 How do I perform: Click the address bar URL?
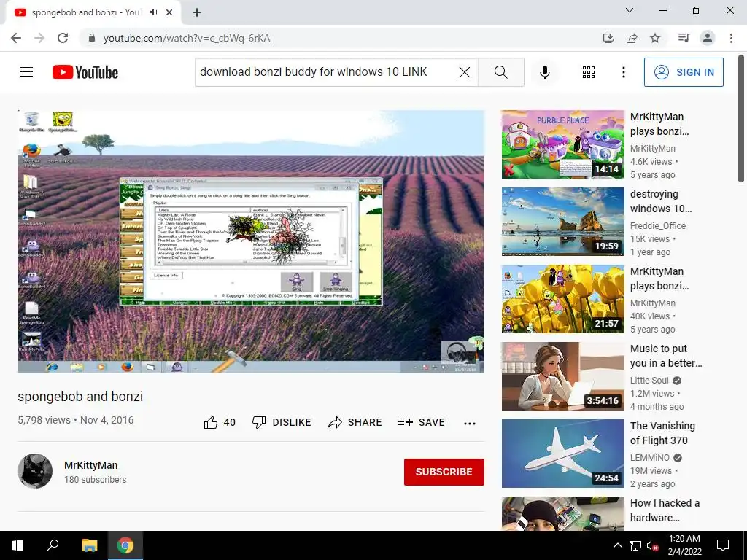(x=187, y=38)
